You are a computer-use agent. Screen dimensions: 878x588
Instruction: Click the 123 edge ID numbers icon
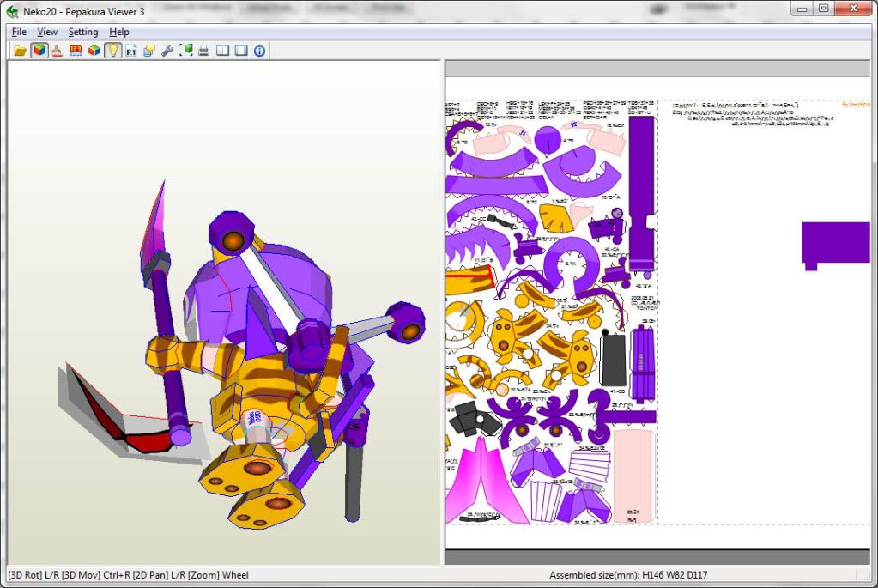click(x=76, y=51)
